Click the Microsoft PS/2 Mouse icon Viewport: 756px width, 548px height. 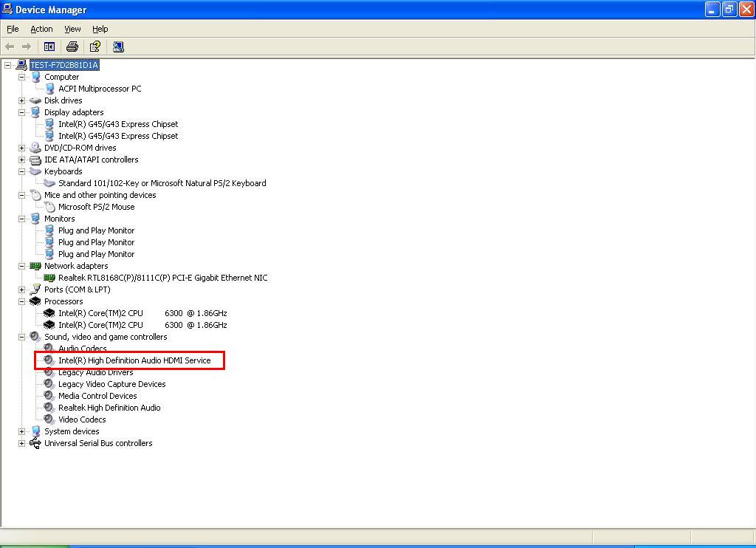click(49, 207)
